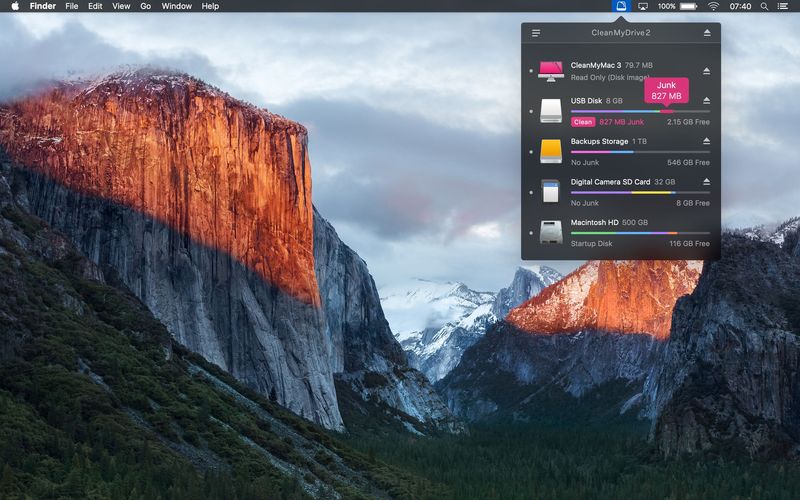Eject the USB Disk
Viewport: 800px width, 500px height.
[706, 101]
